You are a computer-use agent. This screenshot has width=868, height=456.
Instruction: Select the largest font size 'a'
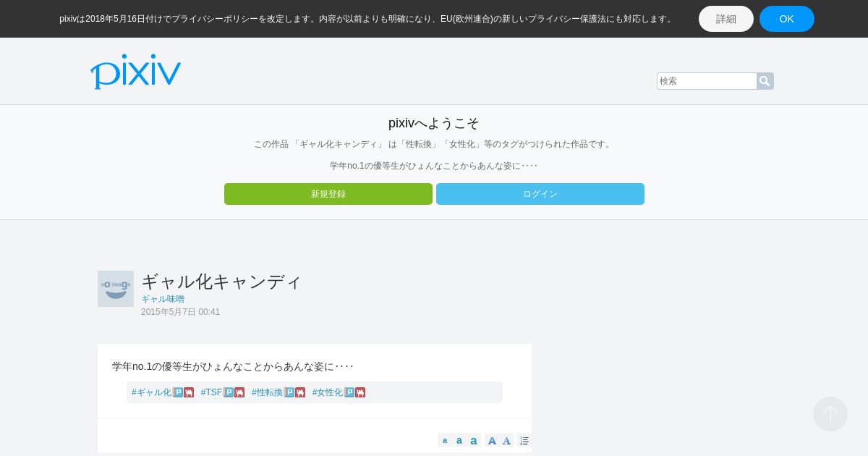[x=474, y=440]
